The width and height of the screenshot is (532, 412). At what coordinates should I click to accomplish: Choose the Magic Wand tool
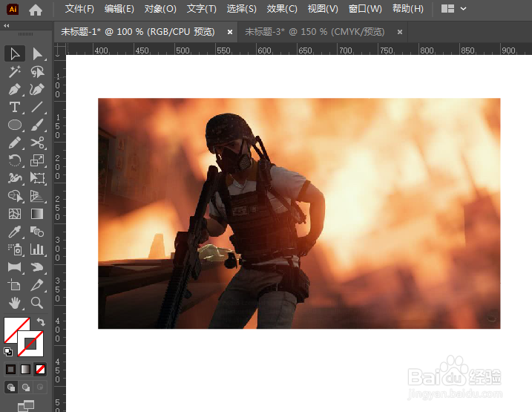coord(15,71)
